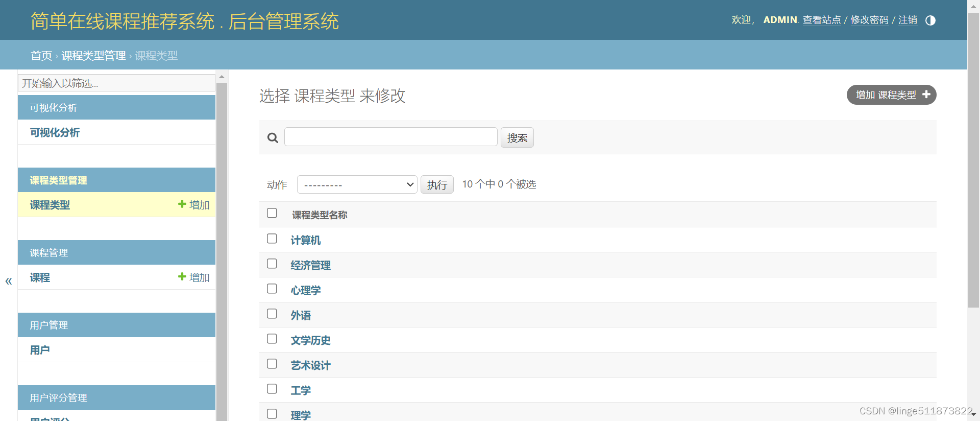980x421 pixels.
Task: Select the 心理学 row checkbox
Action: click(272, 289)
